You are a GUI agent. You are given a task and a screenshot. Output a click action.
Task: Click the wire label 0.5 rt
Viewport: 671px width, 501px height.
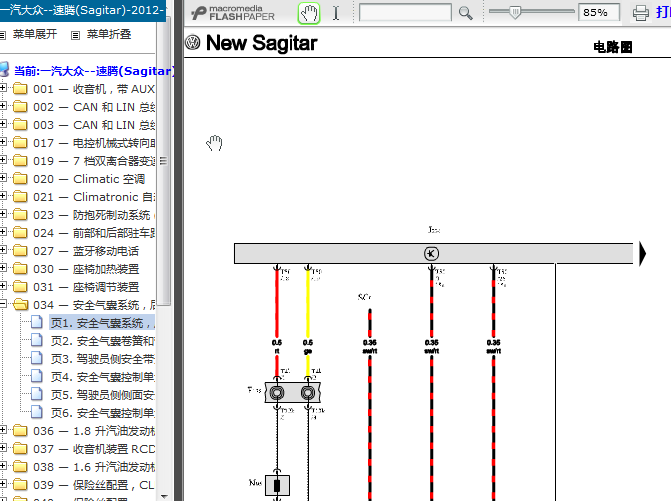point(277,347)
